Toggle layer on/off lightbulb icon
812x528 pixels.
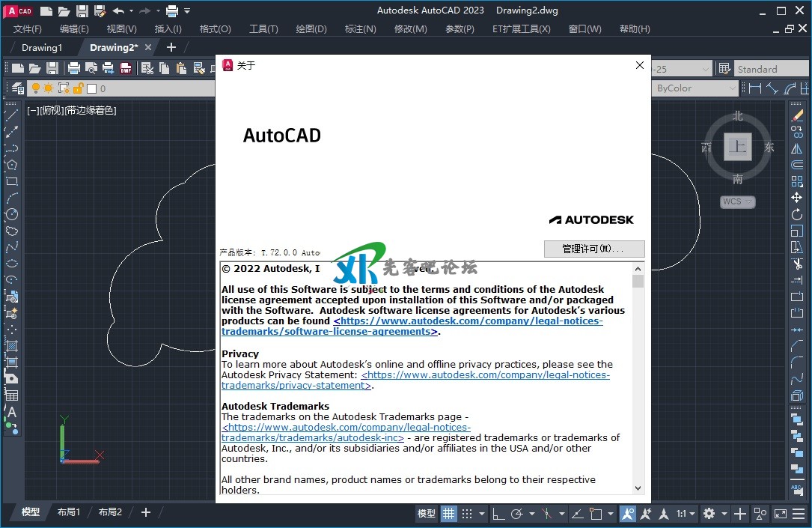click(x=35, y=88)
